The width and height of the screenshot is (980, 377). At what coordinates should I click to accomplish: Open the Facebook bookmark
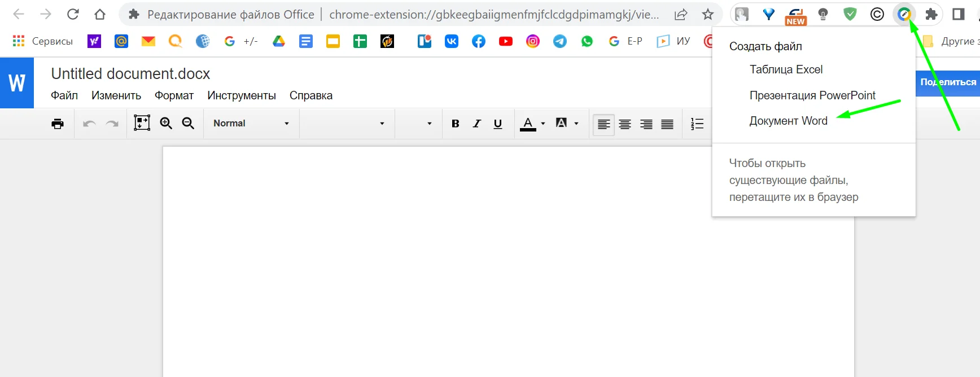(479, 41)
